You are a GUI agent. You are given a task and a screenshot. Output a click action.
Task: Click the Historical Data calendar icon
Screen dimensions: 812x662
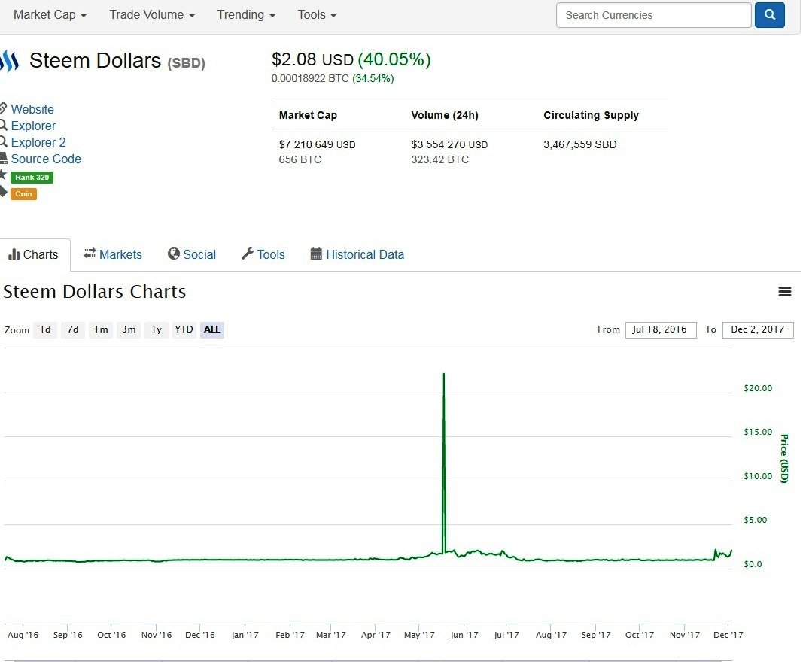316,254
